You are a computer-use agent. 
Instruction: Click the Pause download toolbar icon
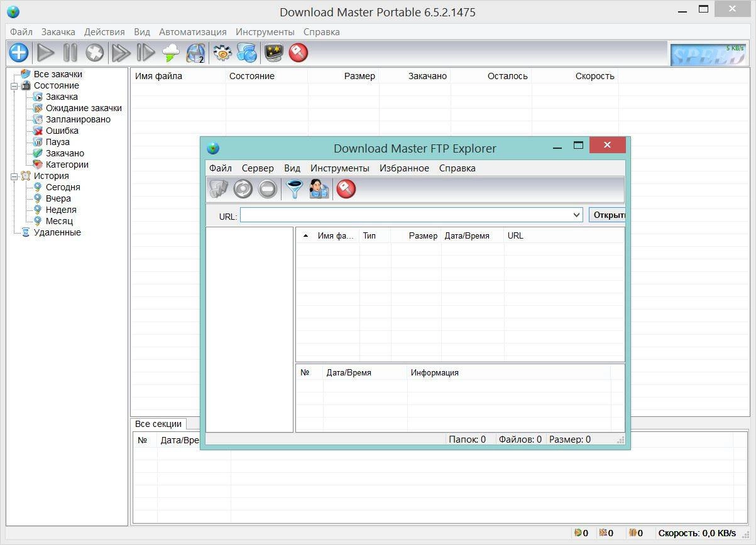point(70,53)
